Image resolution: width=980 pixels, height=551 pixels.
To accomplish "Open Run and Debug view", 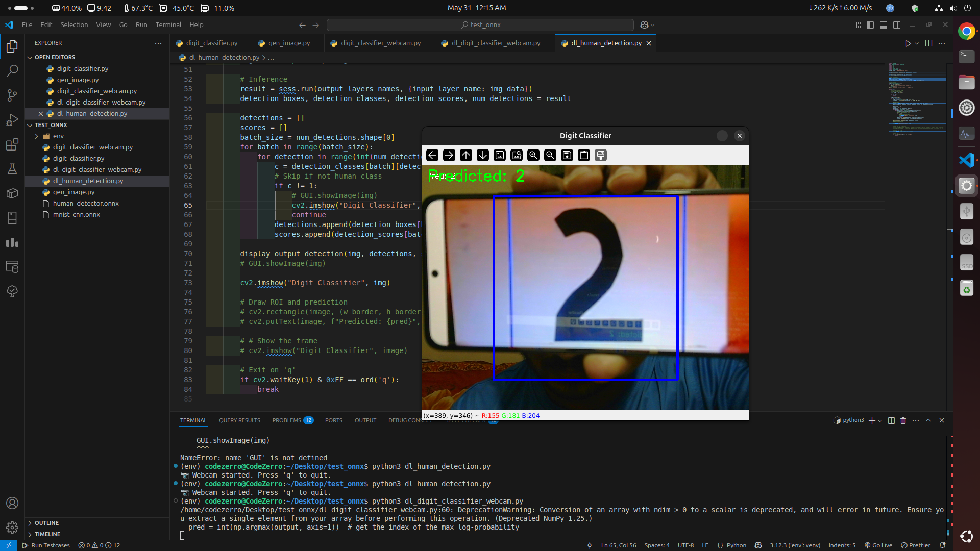I will click(12, 120).
